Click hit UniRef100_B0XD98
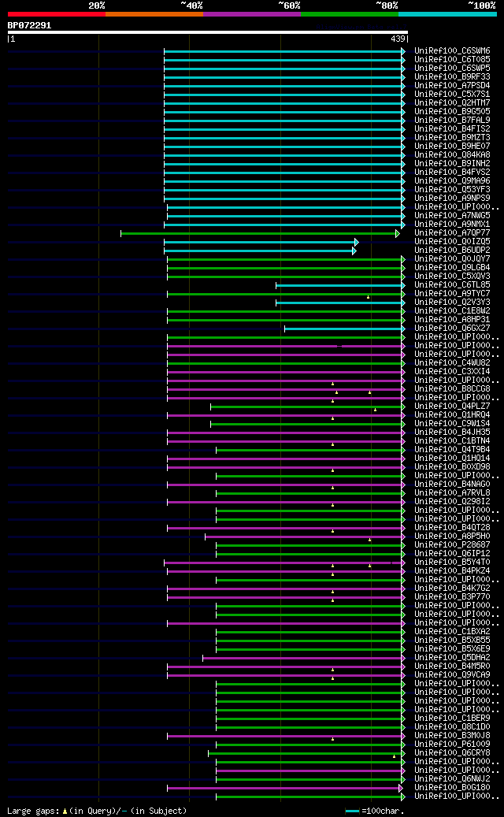504x817 pixels. pyautogui.click(x=453, y=466)
